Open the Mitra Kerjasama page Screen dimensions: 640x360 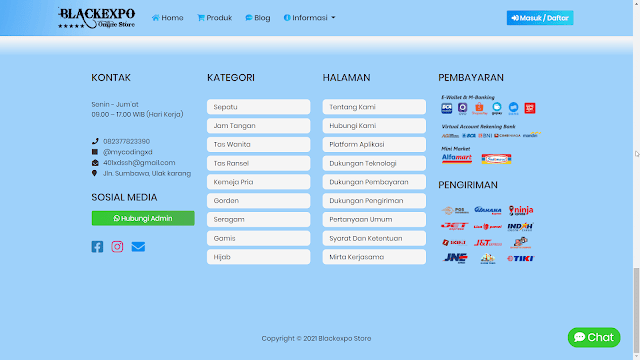click(x=374, y=257)
